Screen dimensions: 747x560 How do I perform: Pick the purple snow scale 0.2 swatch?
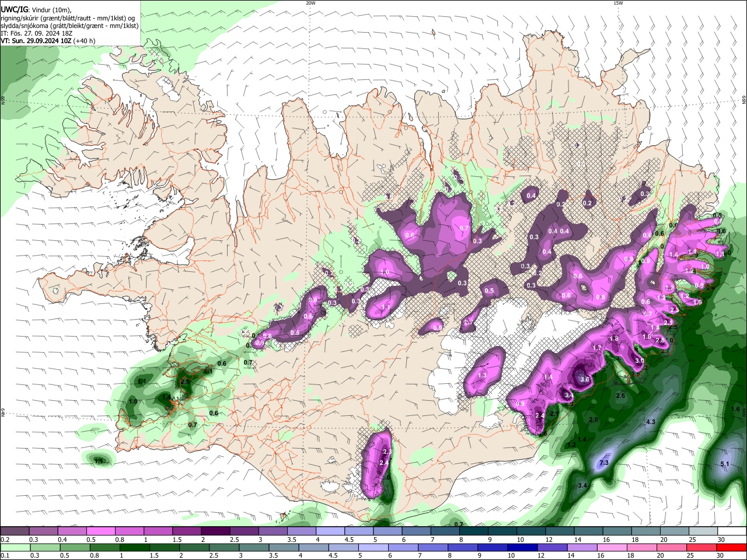(15, 531)
